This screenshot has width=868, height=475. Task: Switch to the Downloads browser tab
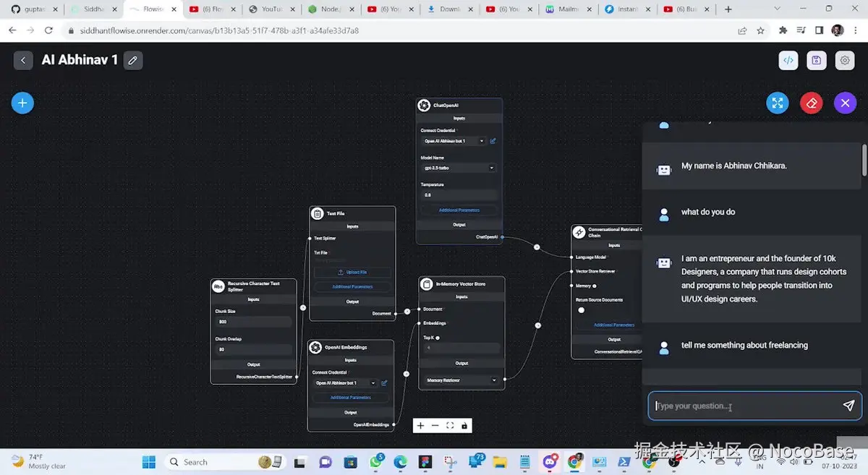click(x=449, y=9)
